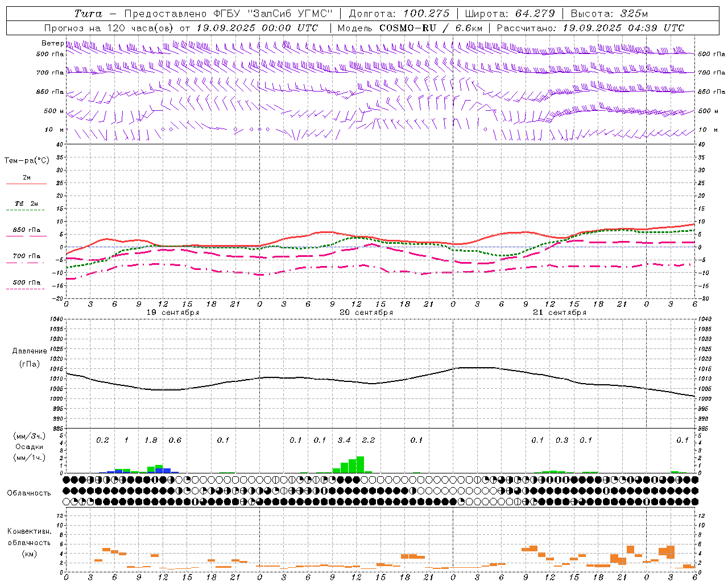
Task: Click the elevation text "Высота: 325м"
Action: coord(609,14)
